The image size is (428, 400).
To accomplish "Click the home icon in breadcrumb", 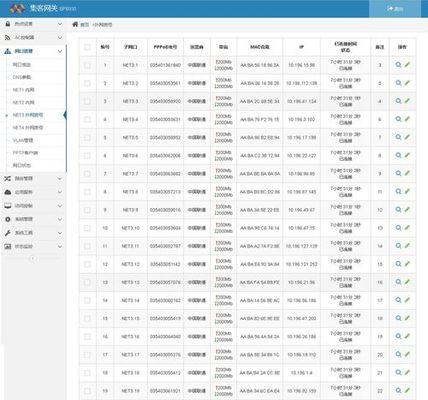I will click(x=75, y=24).
